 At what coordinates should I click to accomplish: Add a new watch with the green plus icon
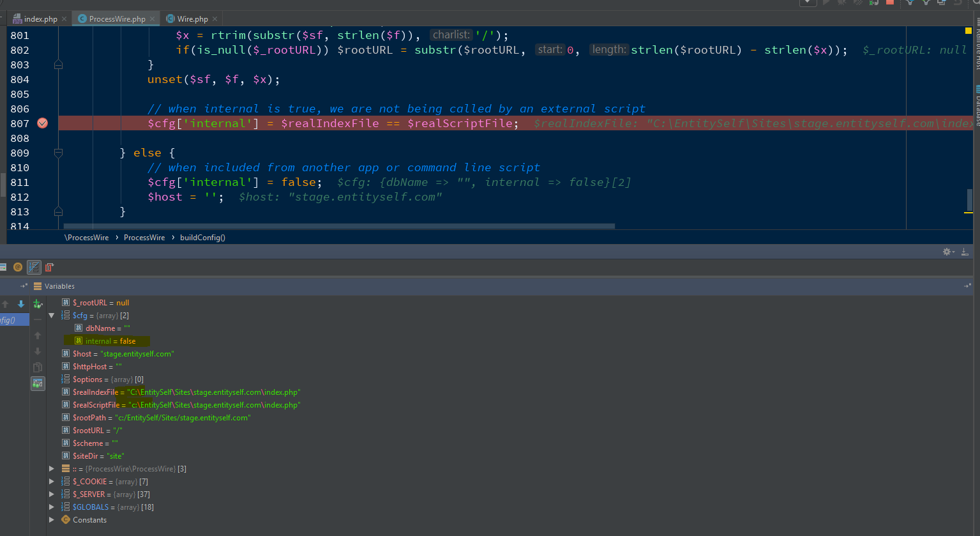point(37,303)
